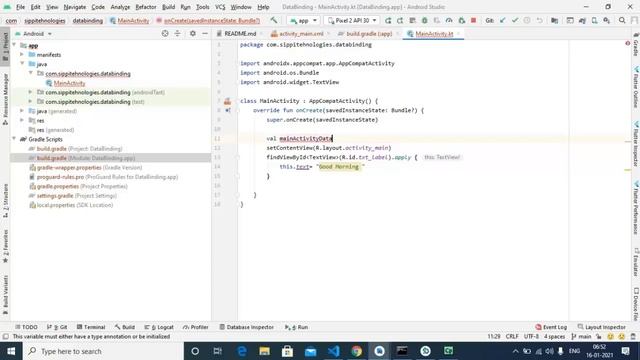Open the TODO tool window
Screen dimensions: 640x360
point(26,327)
